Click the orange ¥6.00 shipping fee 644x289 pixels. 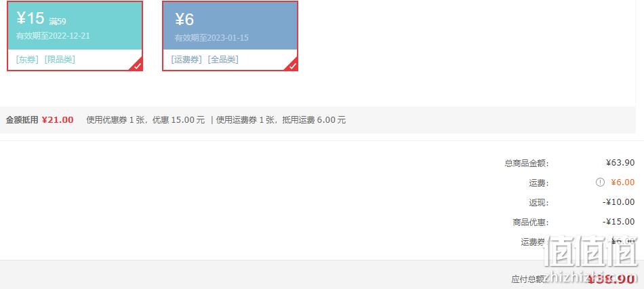pyautogui.click(x=622, y=182)
